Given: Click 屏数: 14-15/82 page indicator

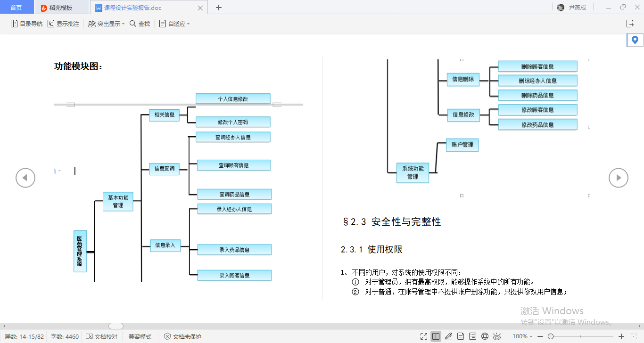Looking at the screenshot, I should coord(24,336).
